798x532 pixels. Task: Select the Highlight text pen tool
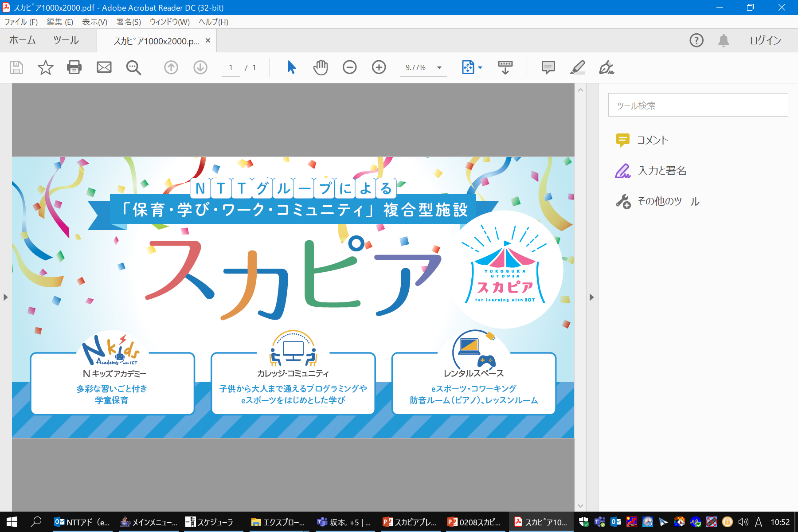(577, 67)
